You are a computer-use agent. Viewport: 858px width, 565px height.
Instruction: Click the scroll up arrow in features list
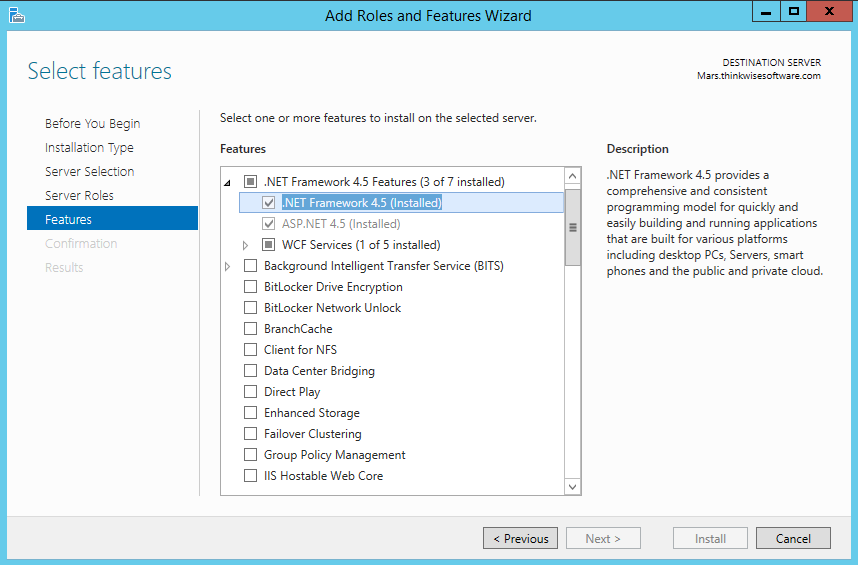(573, 178)
